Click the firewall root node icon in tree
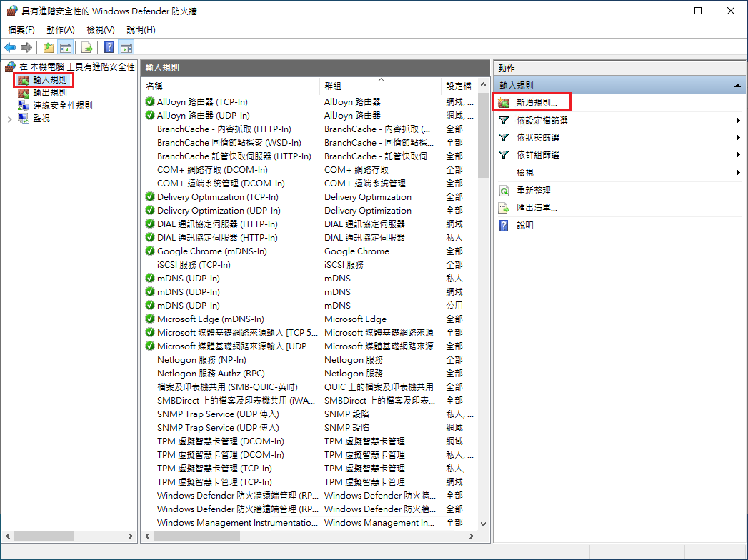The height and width of the screenshot is (560, 748). [11, 66]
